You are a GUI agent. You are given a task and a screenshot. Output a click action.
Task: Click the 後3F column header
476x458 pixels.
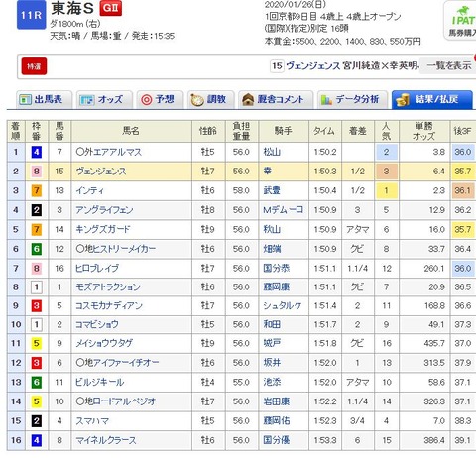[x=463, y=131]
